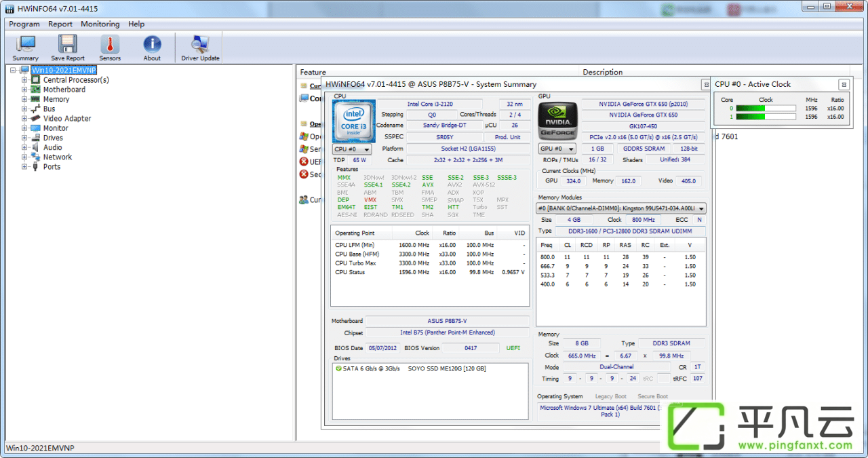Select the Memory module icon in tree
Screen dimensions: 868x458
[x=35, y=99]
